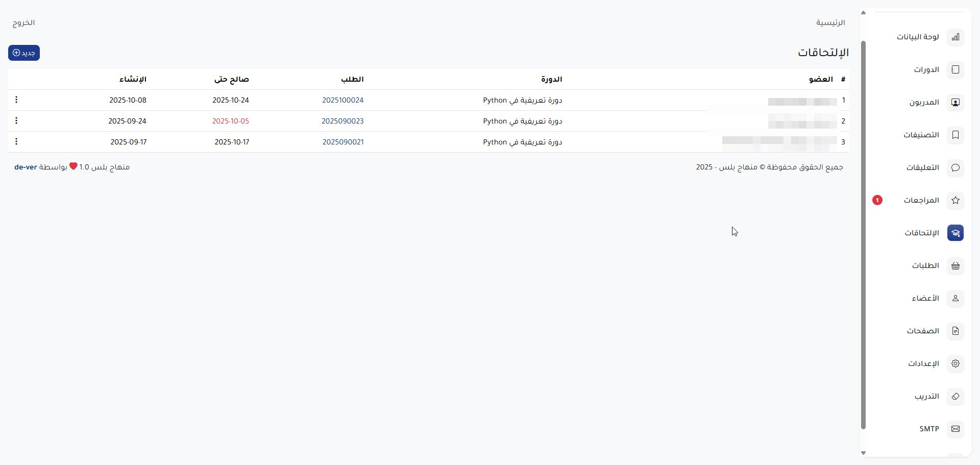Click the SMTP envelope icon

[955, 429]
